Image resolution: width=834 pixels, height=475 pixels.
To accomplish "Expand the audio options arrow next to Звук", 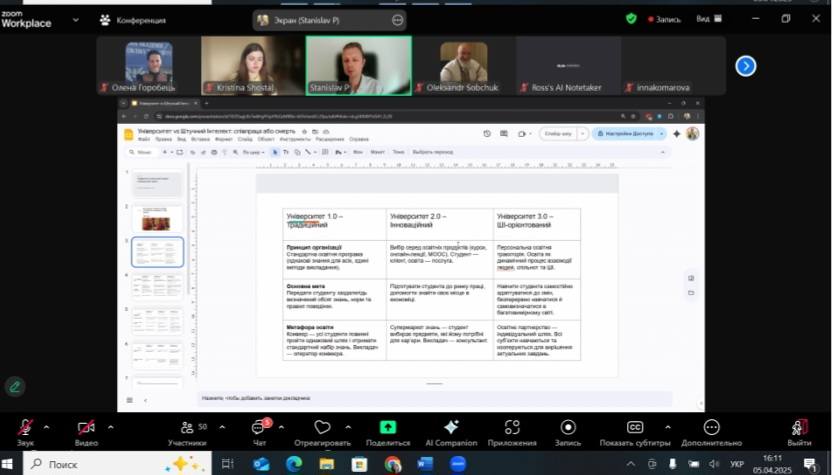I will 46,426.
